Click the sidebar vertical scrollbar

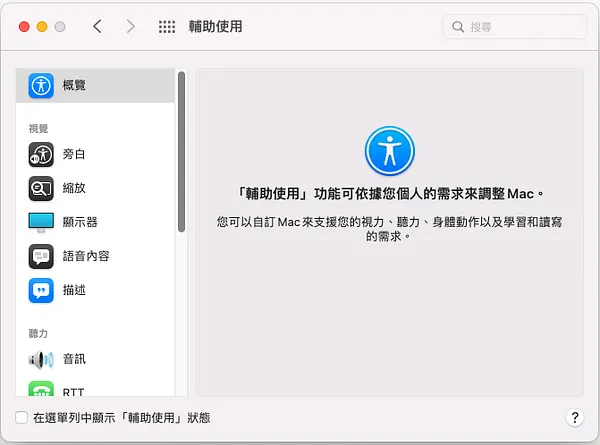[x=181, y=152]
